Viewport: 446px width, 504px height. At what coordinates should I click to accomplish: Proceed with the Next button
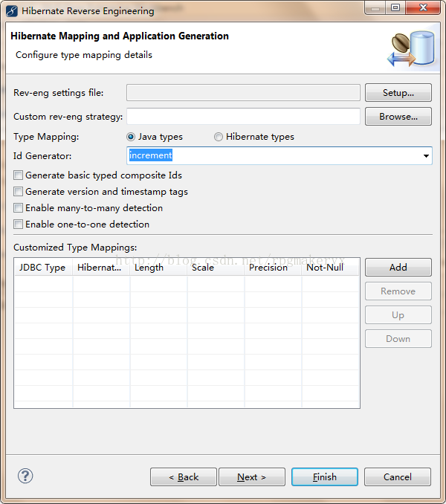tap(252, 477)
